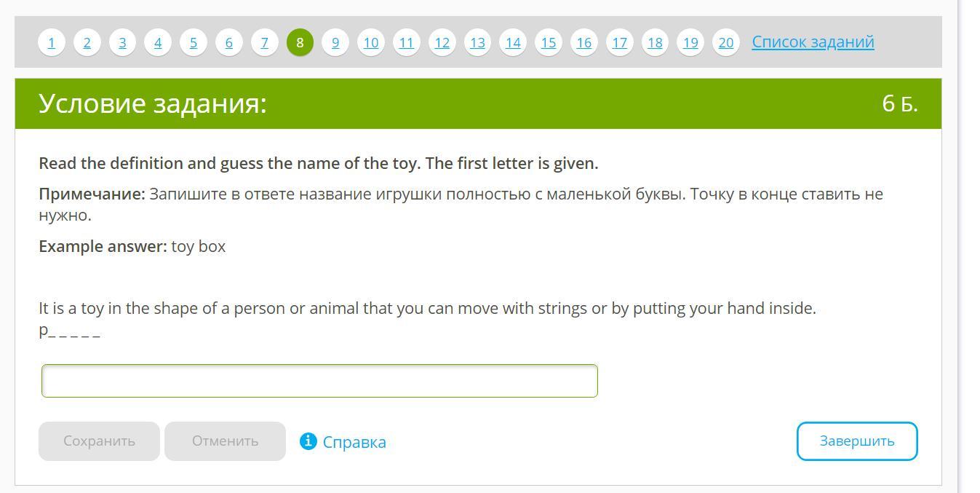Click the Сохранить button

(99, 441)
